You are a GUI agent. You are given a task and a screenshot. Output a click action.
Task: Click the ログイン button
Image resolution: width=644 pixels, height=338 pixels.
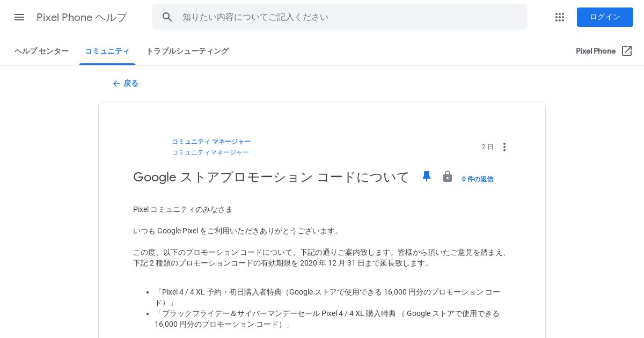(x=605, y=17)
